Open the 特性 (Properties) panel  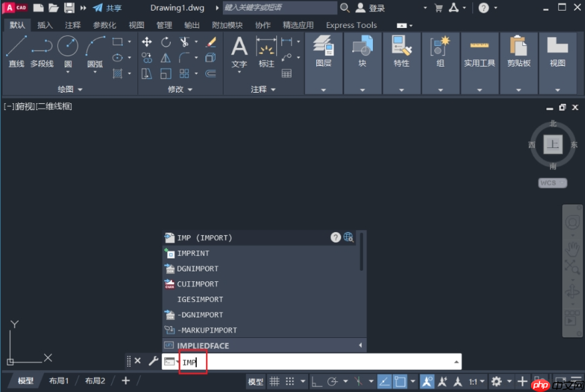402,63
